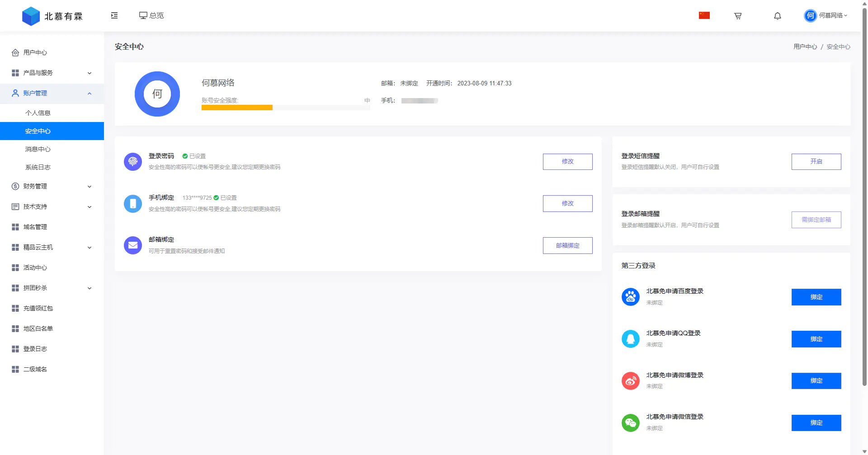Select the Baidu third-party login icon

point(630,297)
